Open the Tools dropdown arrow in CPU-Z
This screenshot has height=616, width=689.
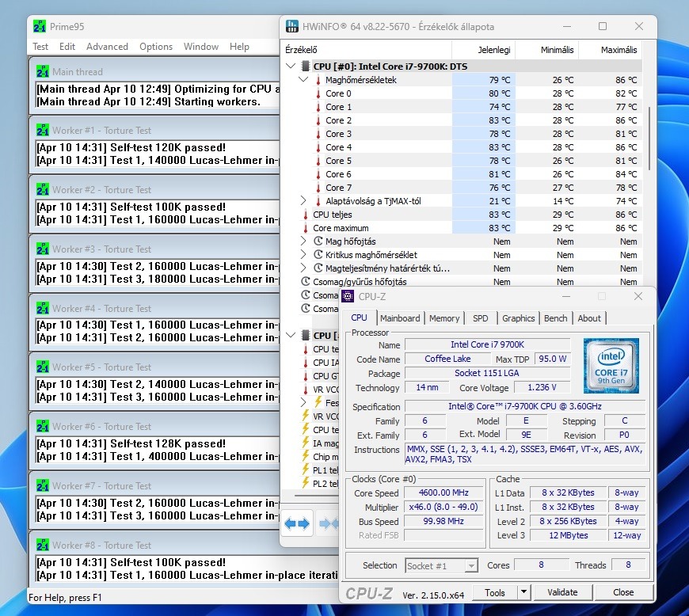pyautogui.click(x=523, y=592)
